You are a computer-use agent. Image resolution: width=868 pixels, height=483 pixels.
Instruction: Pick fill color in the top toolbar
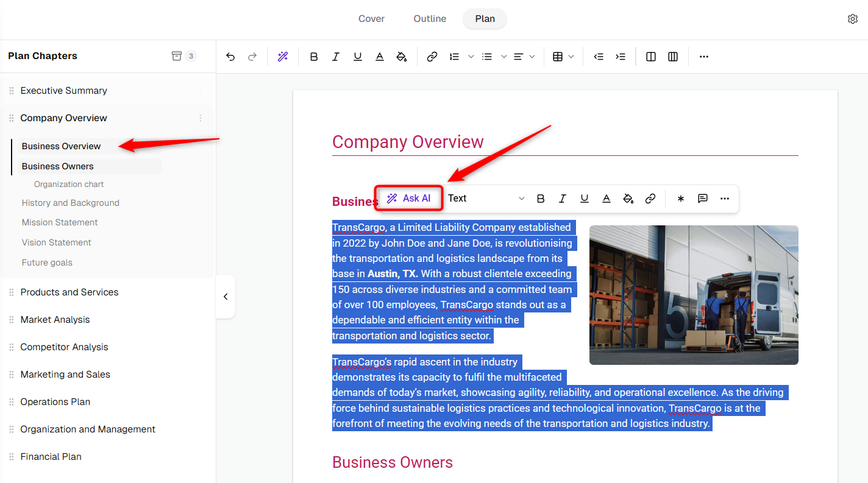tap(402, 57)
